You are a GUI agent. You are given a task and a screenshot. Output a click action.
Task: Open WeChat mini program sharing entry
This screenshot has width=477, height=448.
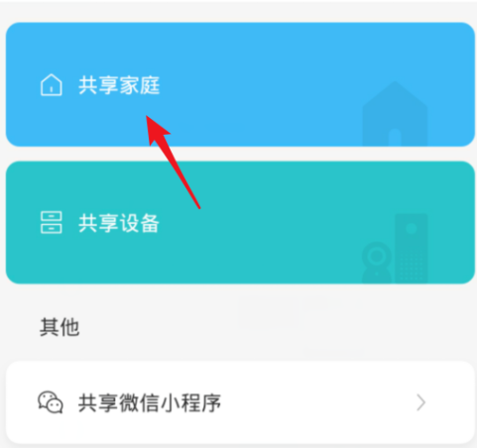click(240, 402)
